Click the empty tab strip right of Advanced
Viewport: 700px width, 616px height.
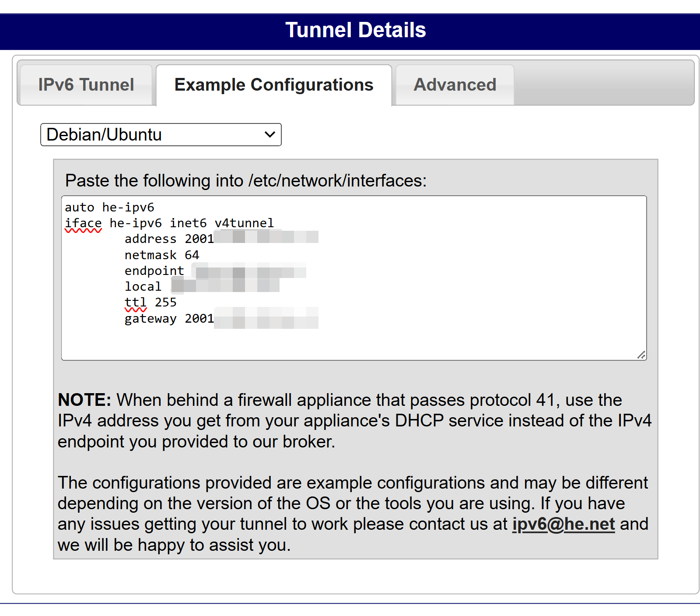coord(604,83)
